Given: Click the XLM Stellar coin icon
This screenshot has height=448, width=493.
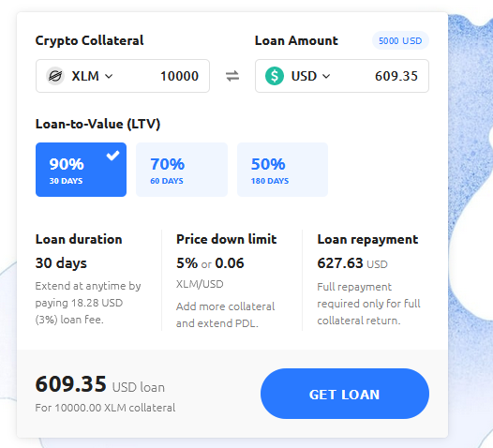Looking at the screenshot, I should [x=55, y=76].
